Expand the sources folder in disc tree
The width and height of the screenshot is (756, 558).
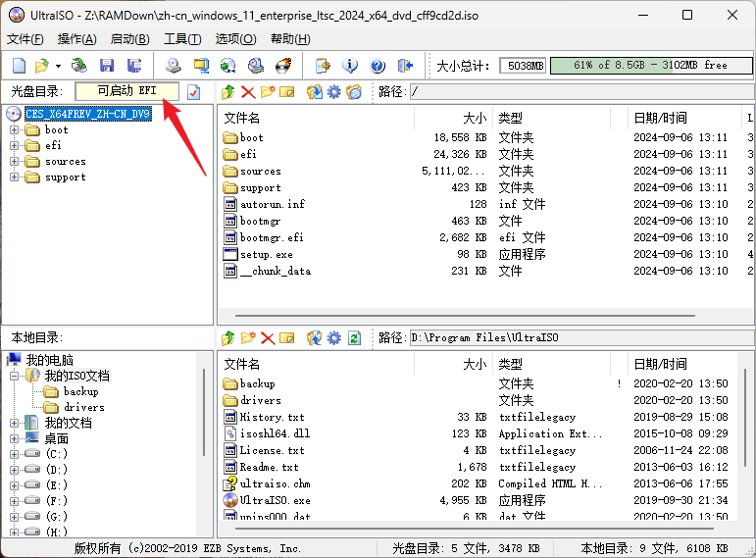14,162
